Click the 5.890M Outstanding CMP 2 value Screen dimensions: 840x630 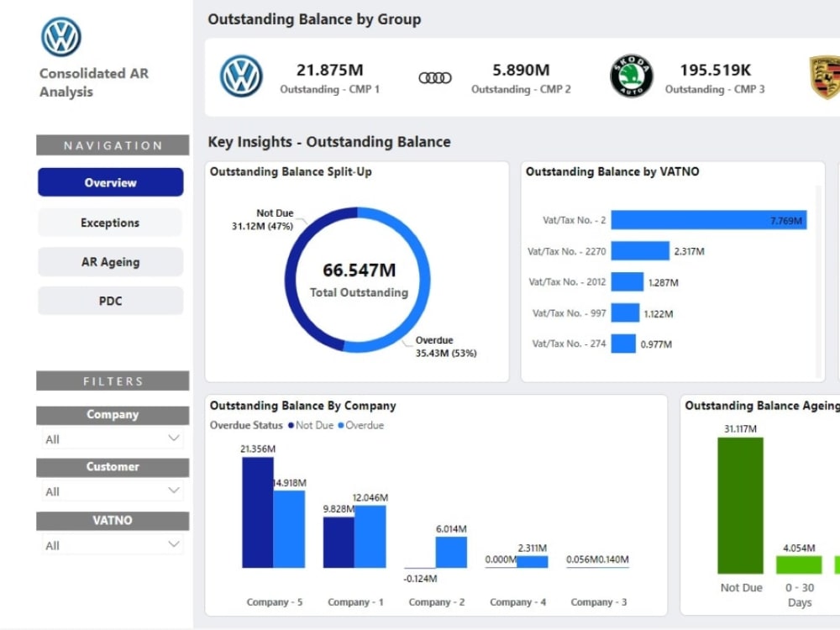522,71
